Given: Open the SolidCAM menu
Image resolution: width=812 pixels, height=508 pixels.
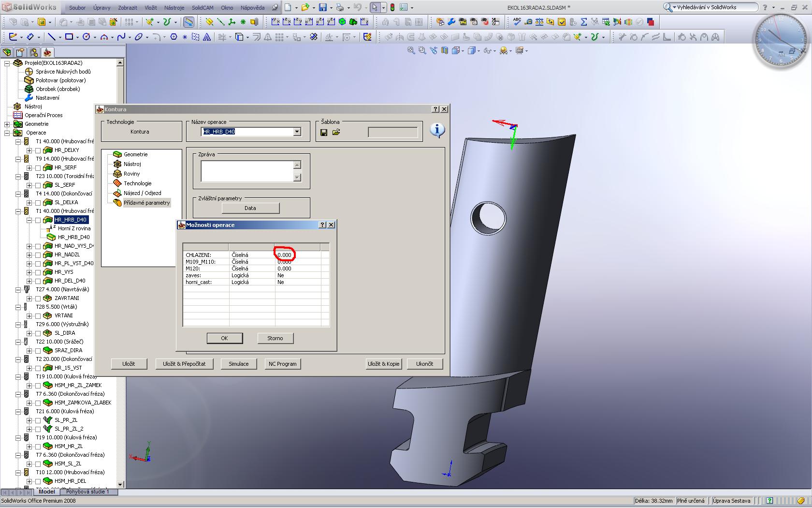Looking at the screenshot, I should 203,8.
